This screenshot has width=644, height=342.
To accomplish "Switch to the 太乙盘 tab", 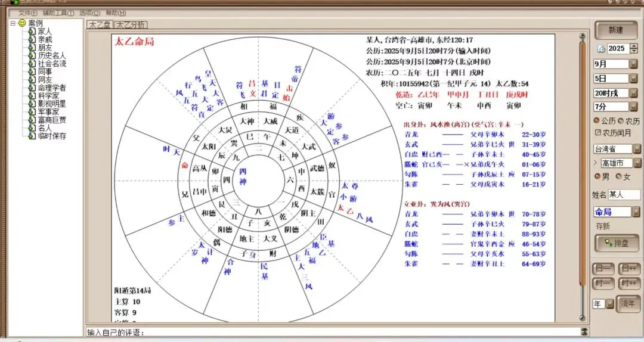I will tap(100, 24).
